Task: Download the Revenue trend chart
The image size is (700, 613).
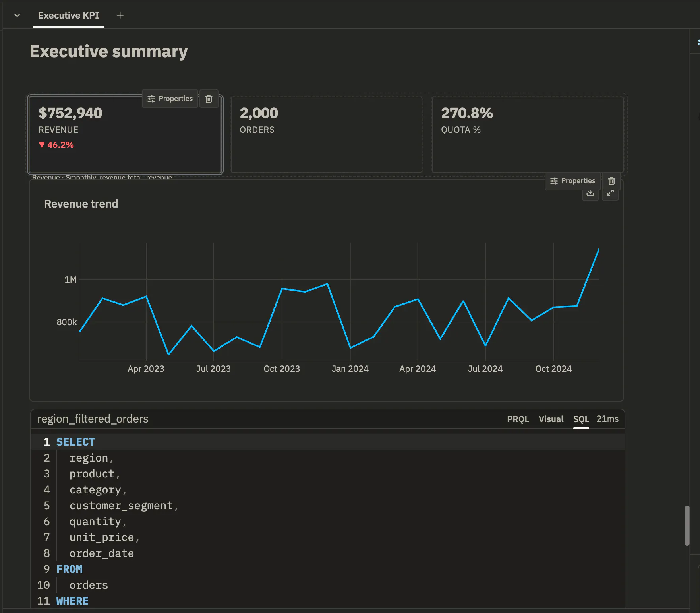Action: click(590, 193)
